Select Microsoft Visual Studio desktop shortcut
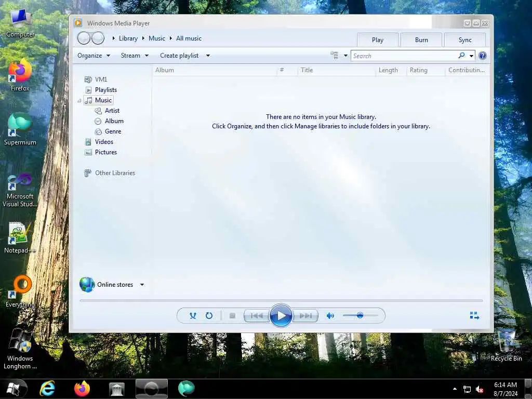The height and width of the screenshot is (399, 532). pos(20,190)
